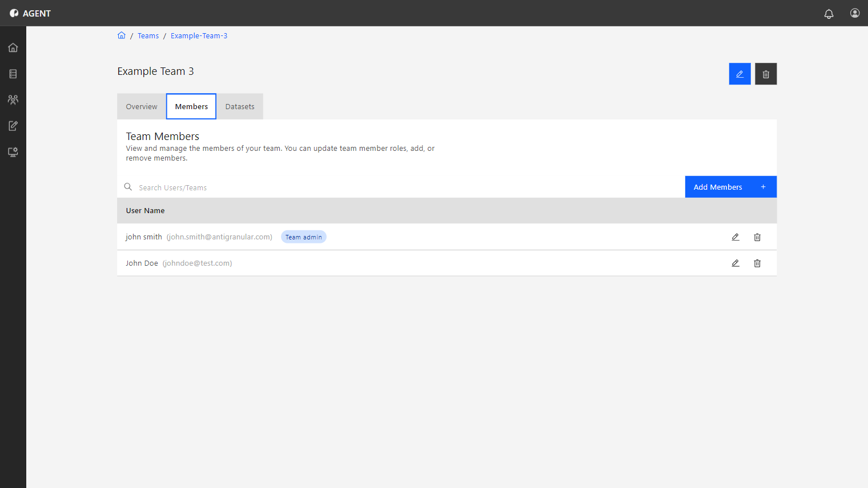Edit john smith's member role

coord(736,237)
